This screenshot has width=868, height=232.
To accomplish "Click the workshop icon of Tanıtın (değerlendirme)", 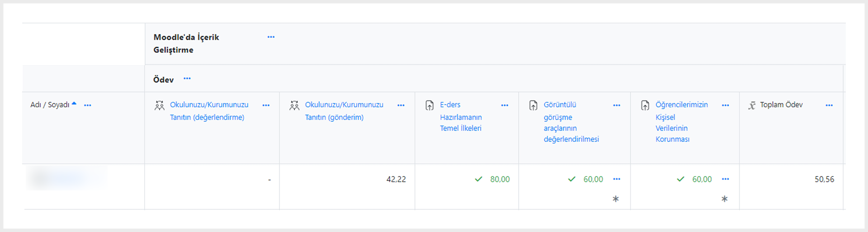I will tap(160, 106).
